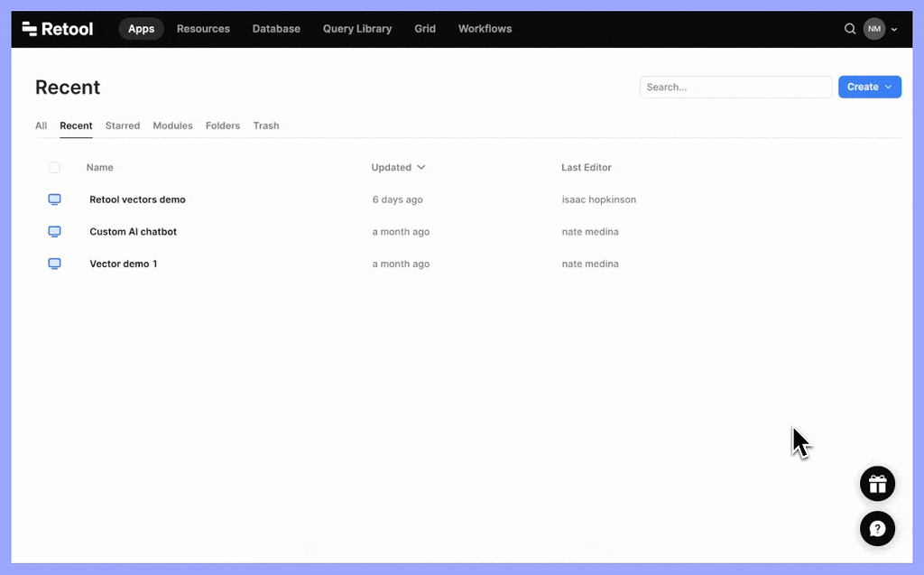The image size is (924, 575).
Task: Click the app icon beside Vector demo 1
Action: [x=54, y=264]
